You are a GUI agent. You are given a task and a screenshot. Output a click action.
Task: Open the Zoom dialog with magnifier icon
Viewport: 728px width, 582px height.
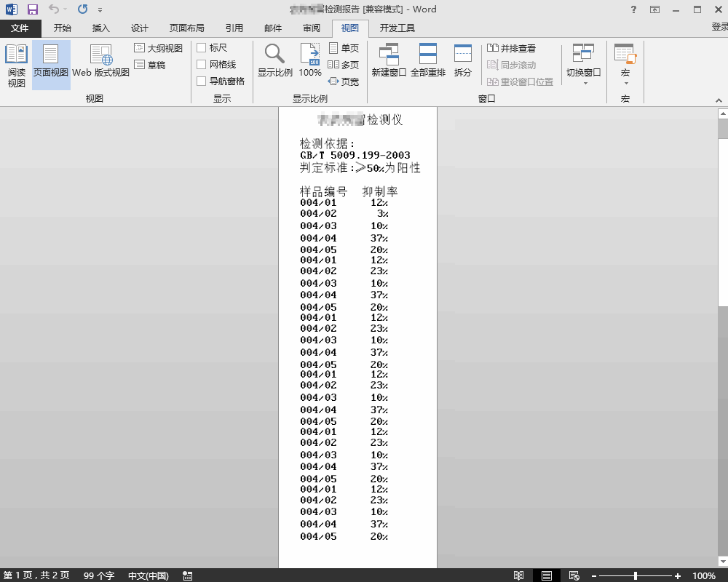click(274, 61)
